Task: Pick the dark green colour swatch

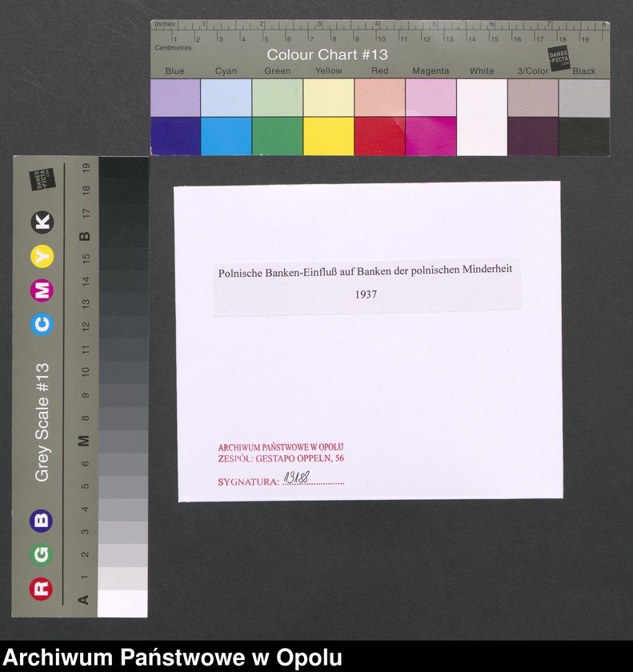Action: (x=277, y=136)
